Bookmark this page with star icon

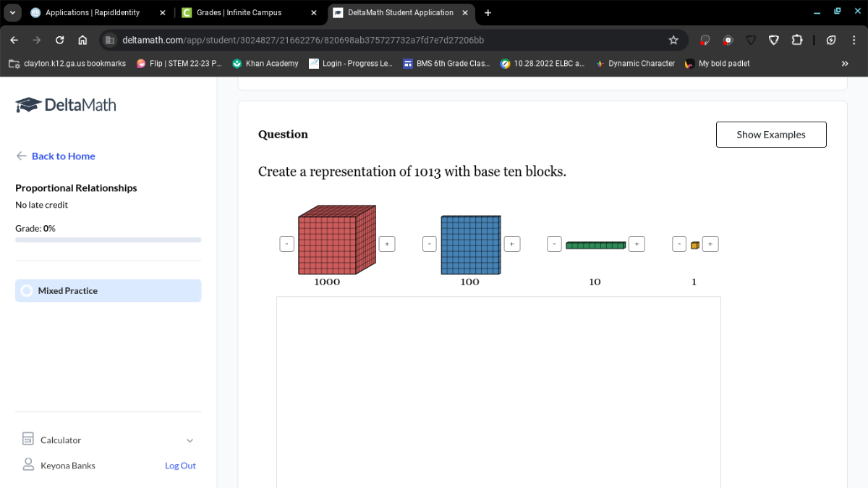point(673,40)
